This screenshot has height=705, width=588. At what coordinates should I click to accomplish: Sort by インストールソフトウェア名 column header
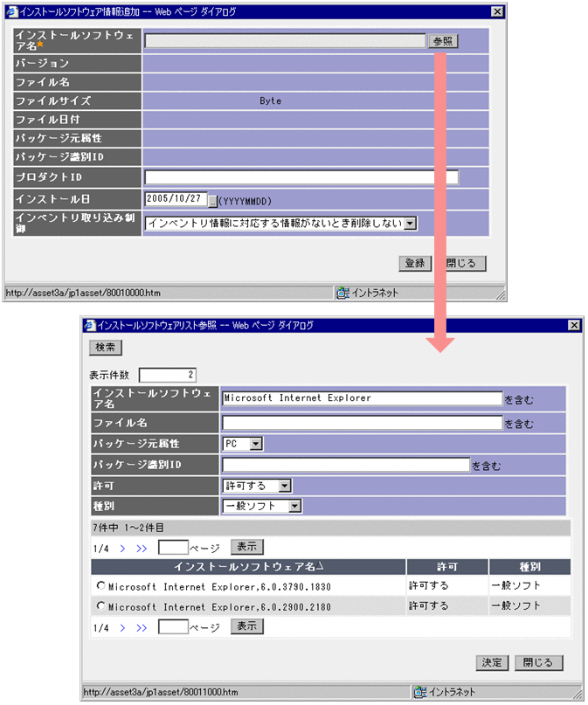248,566
